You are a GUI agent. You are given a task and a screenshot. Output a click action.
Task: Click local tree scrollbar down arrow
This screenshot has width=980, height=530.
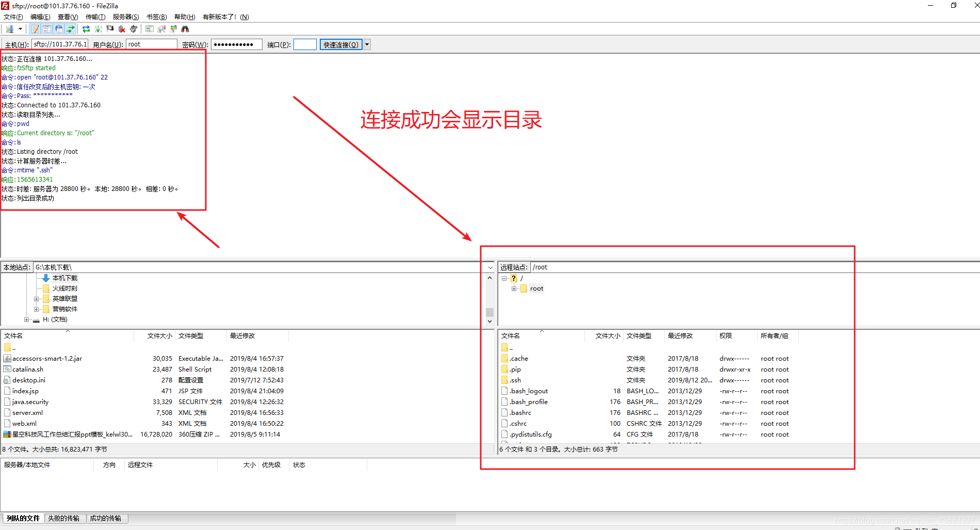tap(489, 321)
